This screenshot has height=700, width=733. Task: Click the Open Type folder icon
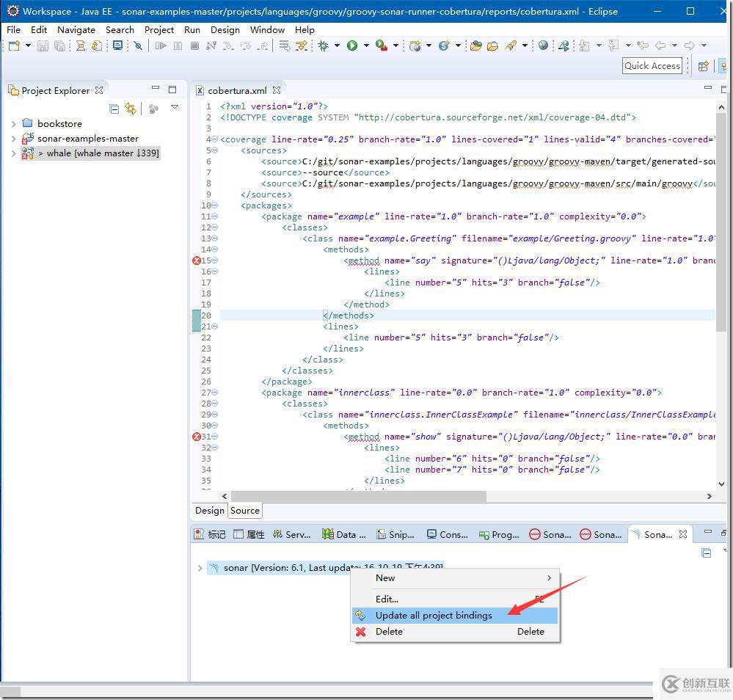[476, 45]
